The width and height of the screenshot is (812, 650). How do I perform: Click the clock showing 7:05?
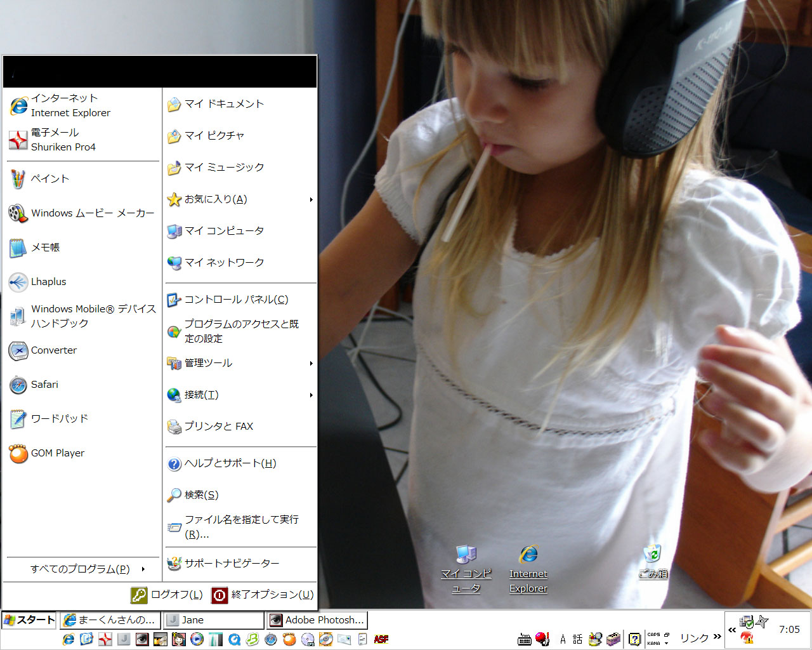click(789, 630)
